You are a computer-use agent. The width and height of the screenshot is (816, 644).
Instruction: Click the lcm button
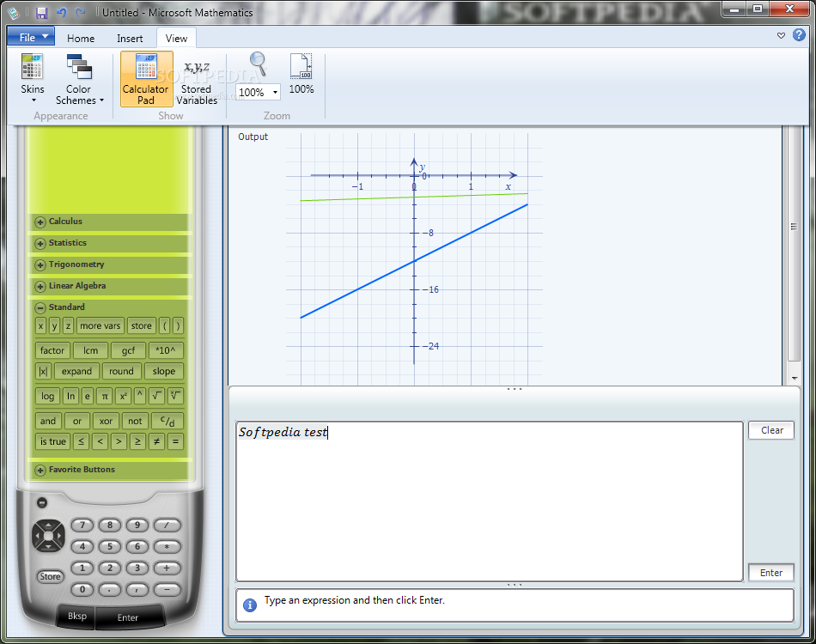[x=90, y=350]
